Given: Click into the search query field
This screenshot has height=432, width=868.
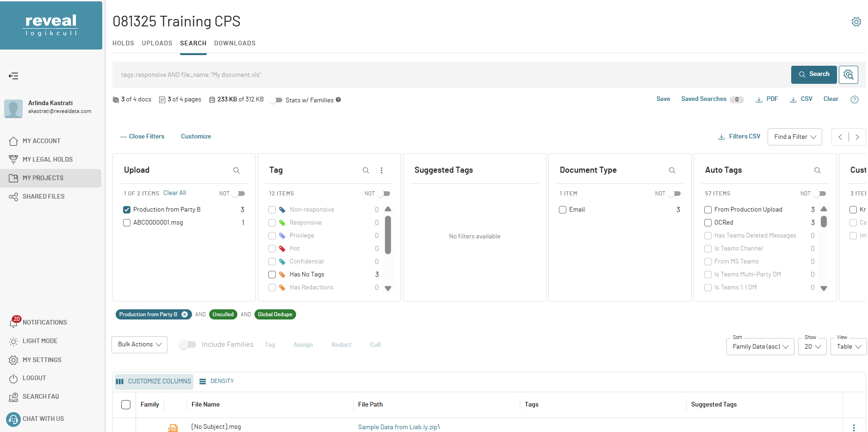Looking at the screenshot, I should click(x=451, y=75).
